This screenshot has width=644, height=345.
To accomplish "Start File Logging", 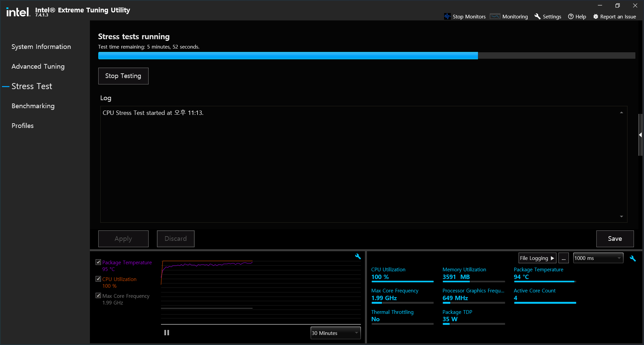I will click(537, 258).
